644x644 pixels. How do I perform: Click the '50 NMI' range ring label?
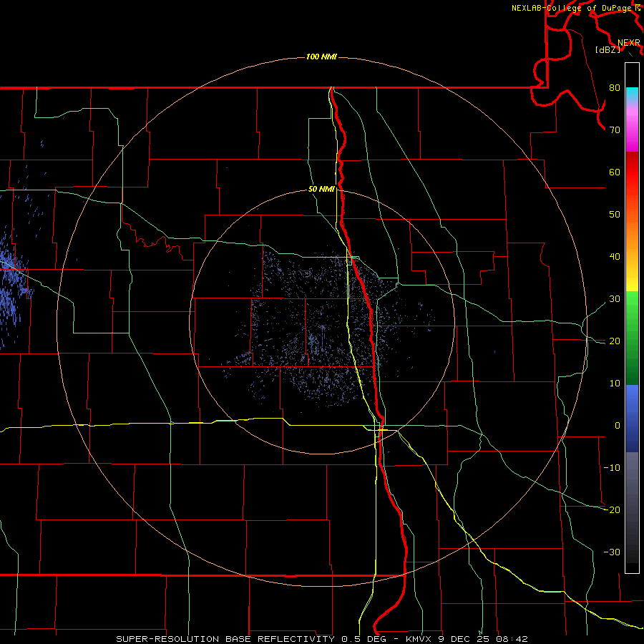[321, 190]
